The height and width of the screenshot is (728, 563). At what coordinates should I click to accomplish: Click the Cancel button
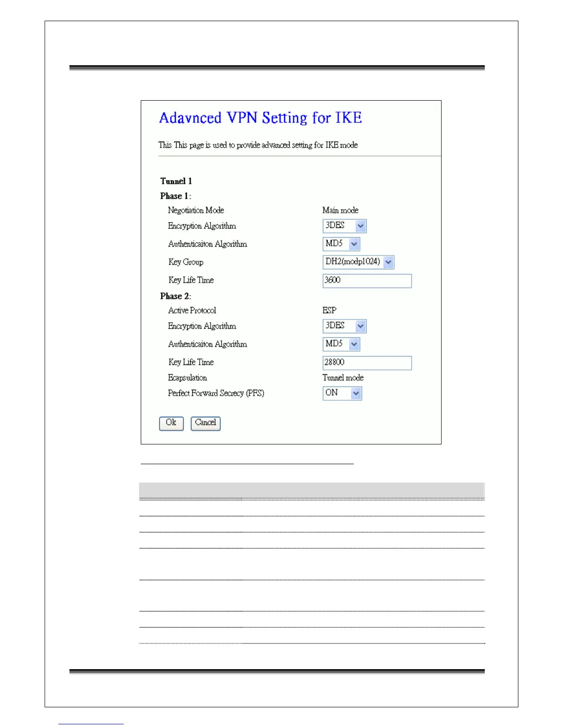pos(206,423)
